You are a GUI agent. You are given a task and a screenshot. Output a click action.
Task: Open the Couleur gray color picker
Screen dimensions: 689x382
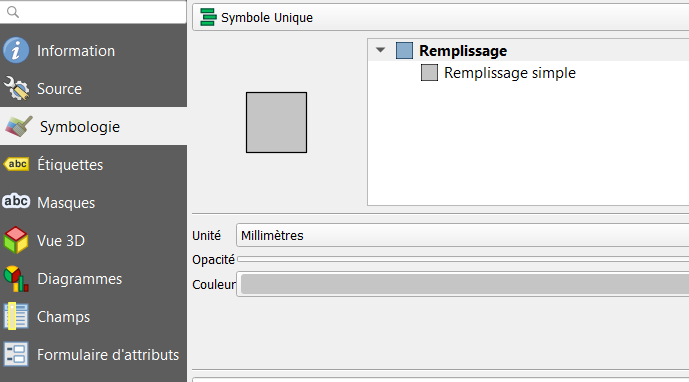463,284
